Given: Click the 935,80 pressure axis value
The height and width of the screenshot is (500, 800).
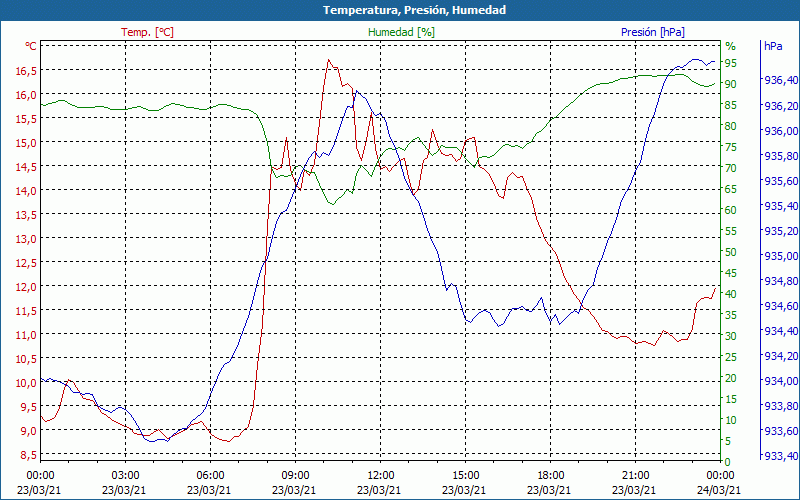Looking at the screenshot, I should tap(781, 156).
